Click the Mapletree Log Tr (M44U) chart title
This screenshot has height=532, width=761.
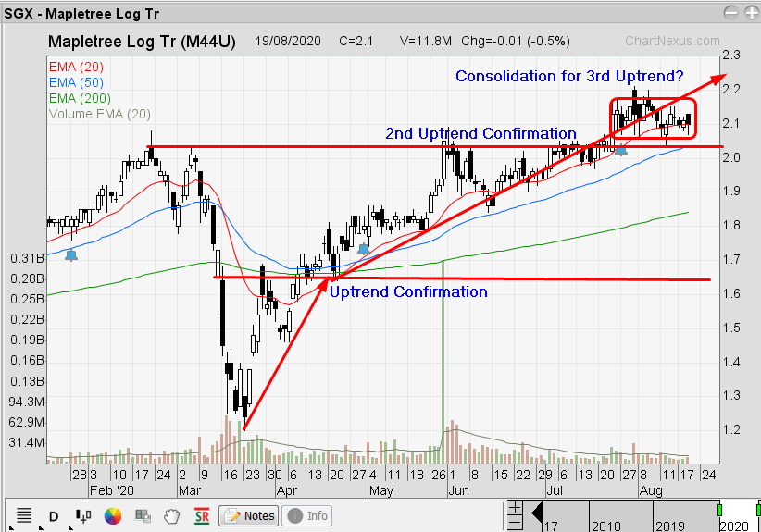click(x=142, y=42)
